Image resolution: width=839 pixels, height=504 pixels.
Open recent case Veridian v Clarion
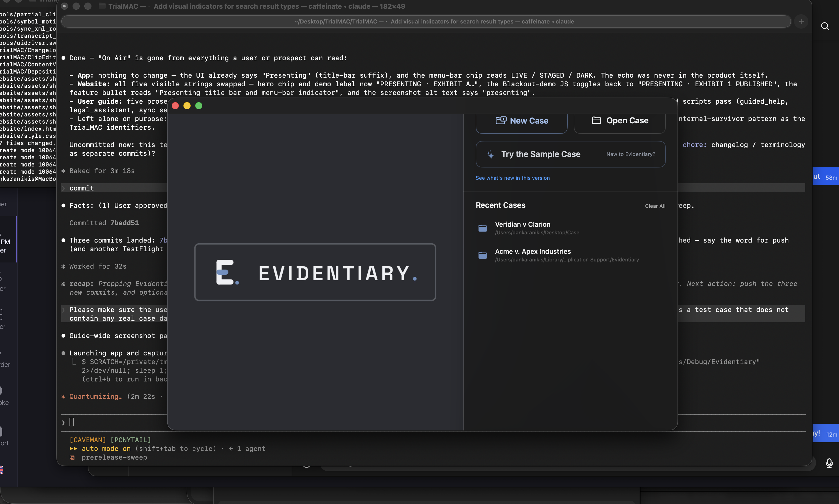[570, 228]
